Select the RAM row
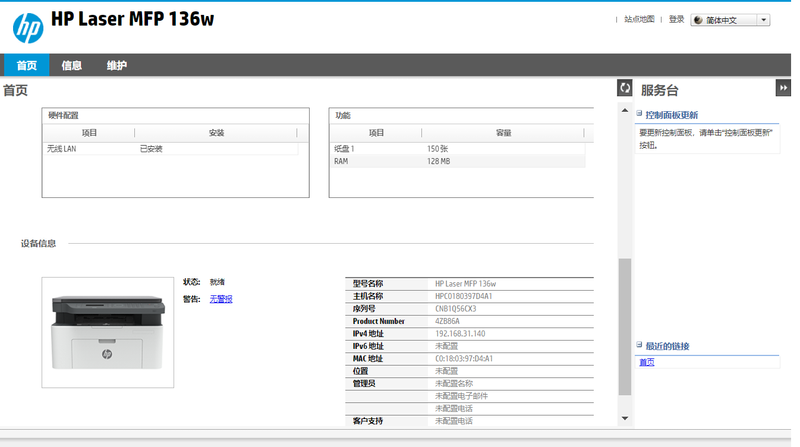Viewport: 800px width, 447px height. (x=458, y=161)
